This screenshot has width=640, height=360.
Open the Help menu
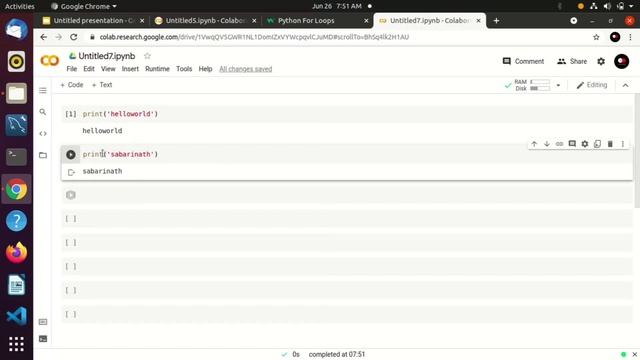click(x=205, y=69)
